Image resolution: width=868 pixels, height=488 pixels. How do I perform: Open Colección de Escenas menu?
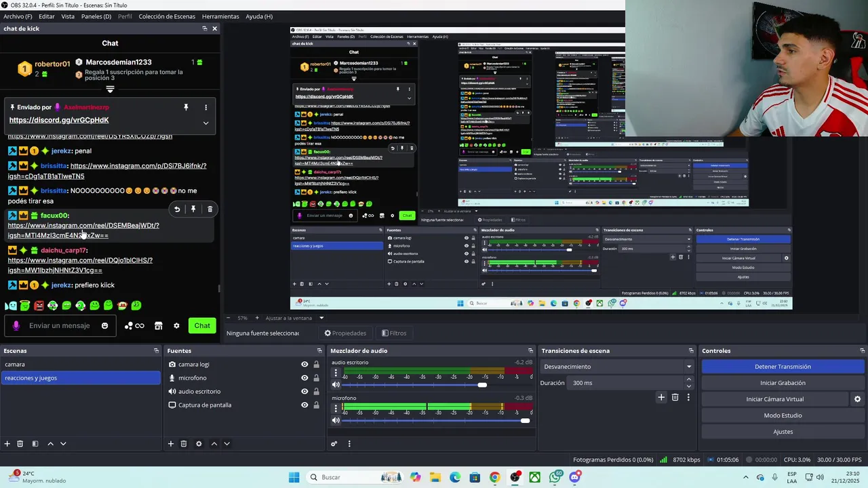point(167,16)
